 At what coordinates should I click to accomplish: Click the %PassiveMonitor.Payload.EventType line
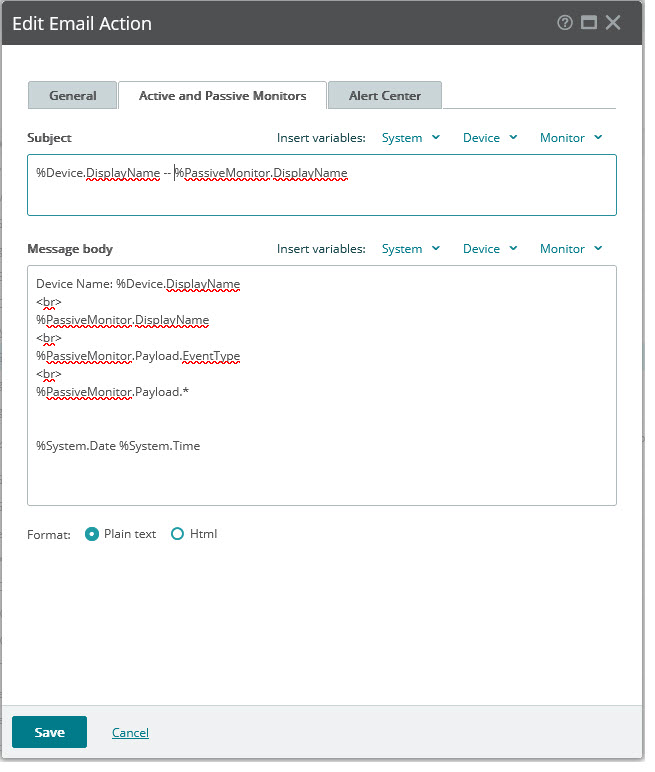(x=138, y=356)
